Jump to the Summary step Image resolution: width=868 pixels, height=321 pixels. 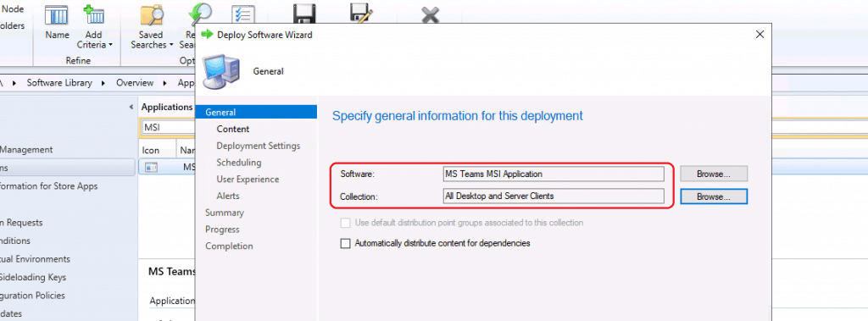(x=224, y=213)
